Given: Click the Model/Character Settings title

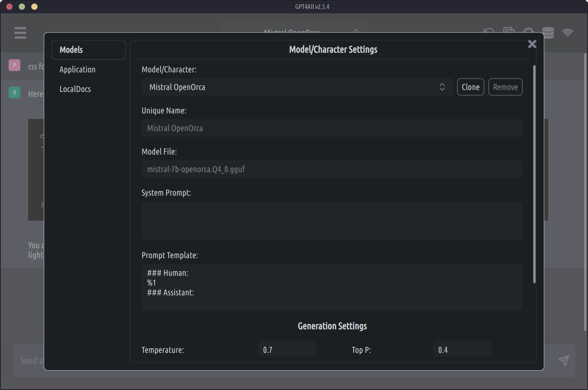Looking at the screenshot, I should tap(333, 49).
